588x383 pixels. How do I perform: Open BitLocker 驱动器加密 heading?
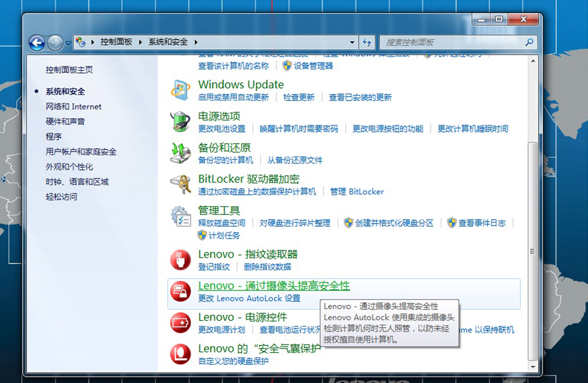coord(249,179)
